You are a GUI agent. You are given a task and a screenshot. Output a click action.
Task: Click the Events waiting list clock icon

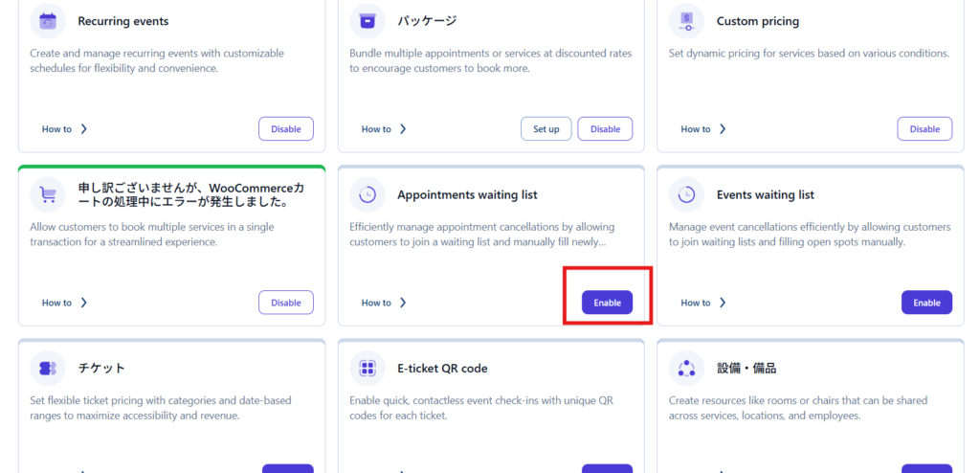(686, 195)
